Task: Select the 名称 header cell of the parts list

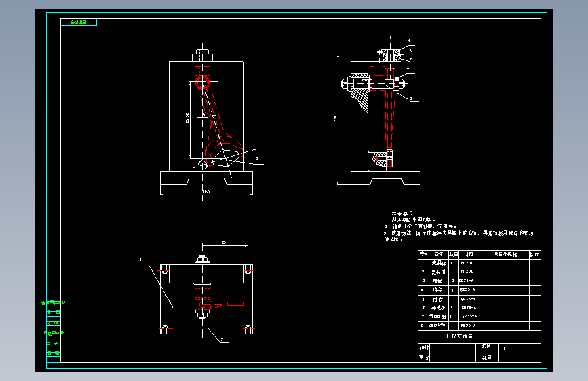Action: pos(439,254)
